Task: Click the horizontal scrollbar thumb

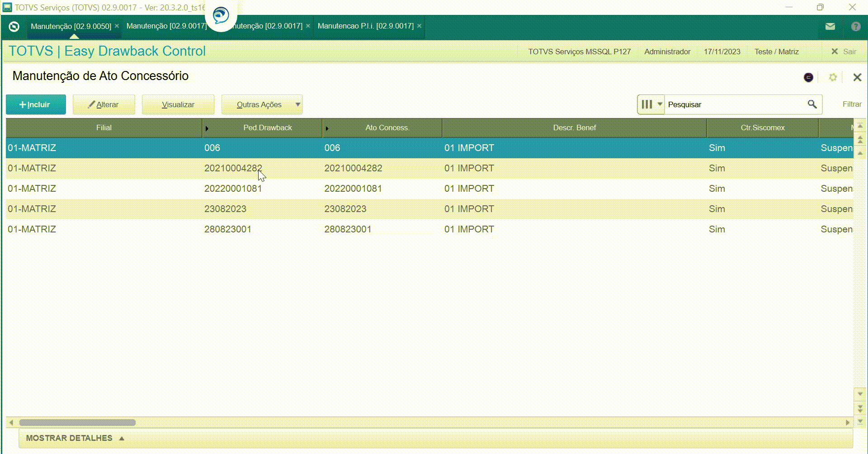Action: point(77,423)
